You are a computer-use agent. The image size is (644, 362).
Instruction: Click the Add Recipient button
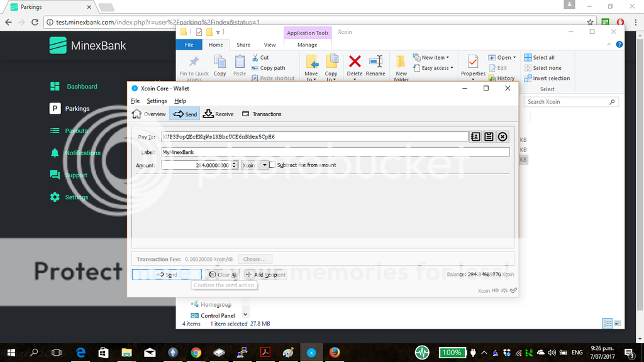point(265,274)
